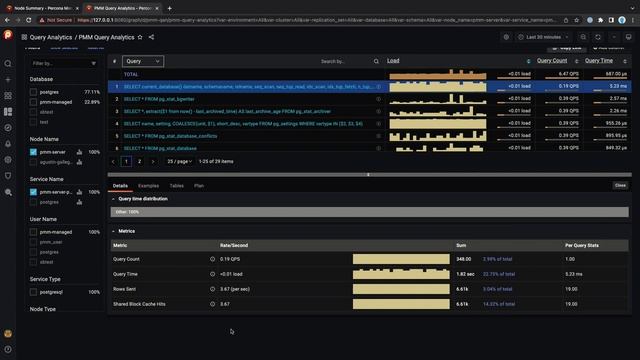Switch to the Node Summary browser tab
This screenshot has height=360, width=640.
(x=42, y=8)
